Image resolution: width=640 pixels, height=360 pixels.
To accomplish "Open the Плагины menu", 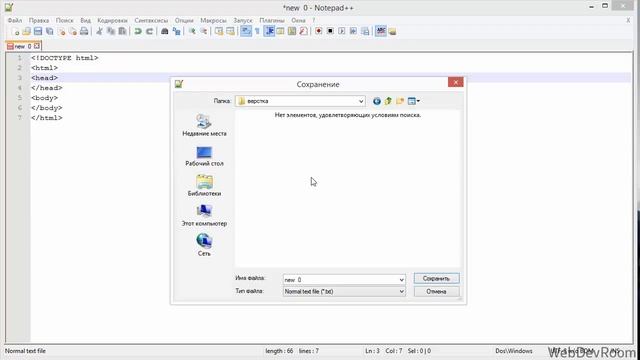I will (271, 20).
